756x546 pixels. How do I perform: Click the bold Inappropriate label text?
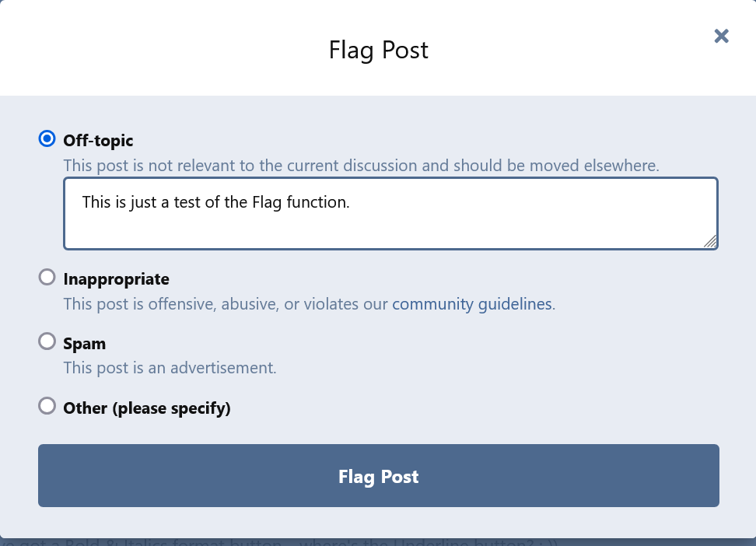[x=116, y=279]
